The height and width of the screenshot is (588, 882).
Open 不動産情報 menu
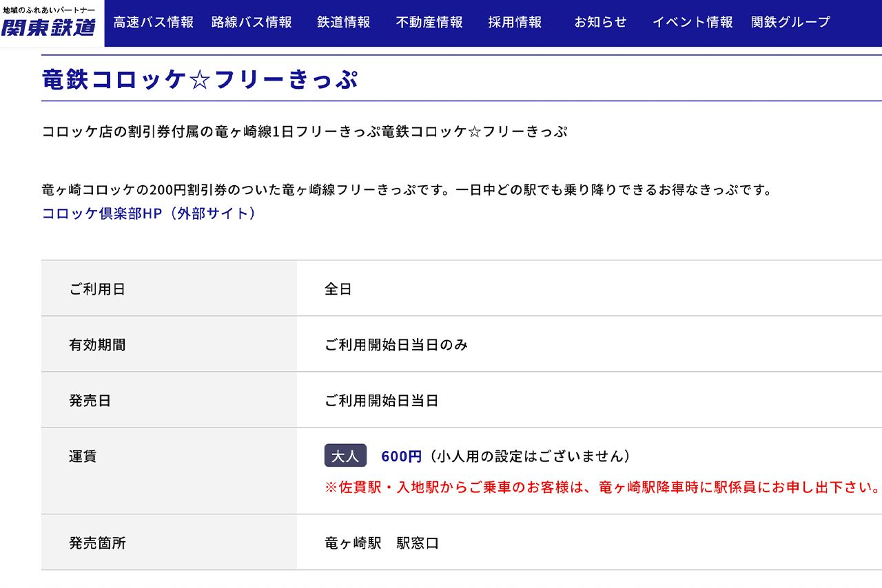429,22
